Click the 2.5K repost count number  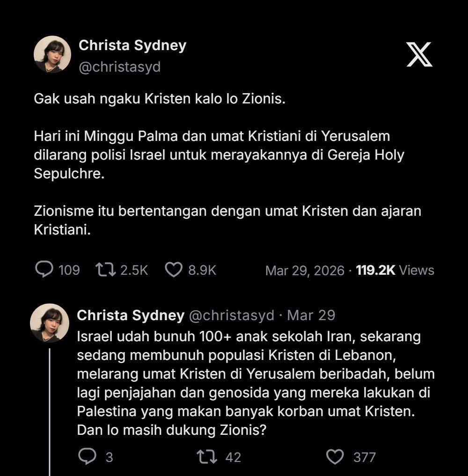coord(134,270)
